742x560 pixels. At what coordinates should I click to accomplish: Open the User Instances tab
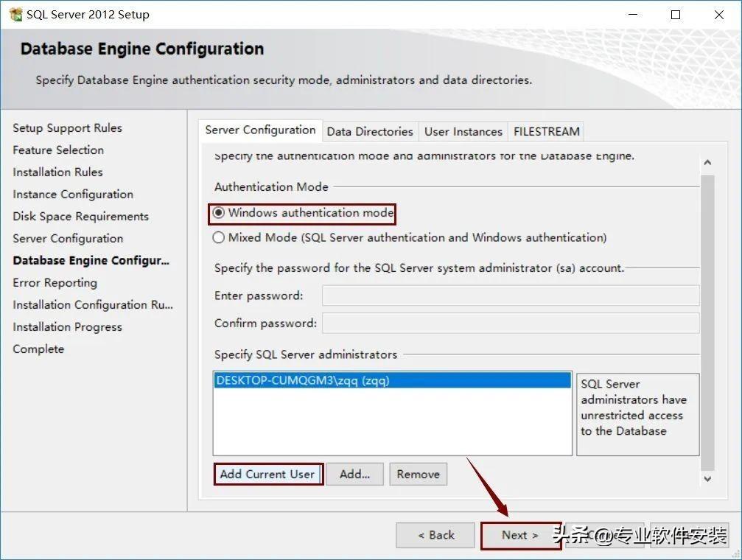coord(463,131)
